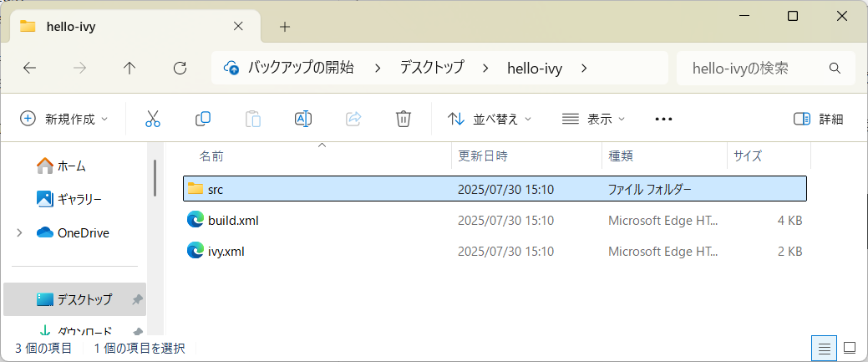Go forward with the right arrow
Viewport: 868px width, 362px height.
79,69
